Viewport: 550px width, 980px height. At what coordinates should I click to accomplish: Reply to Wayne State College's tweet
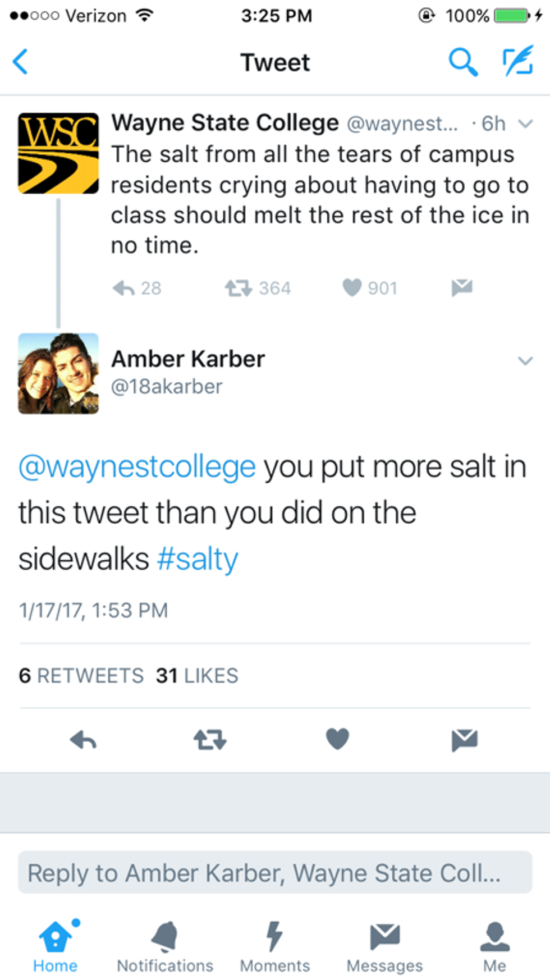click(x=124, y=288)
